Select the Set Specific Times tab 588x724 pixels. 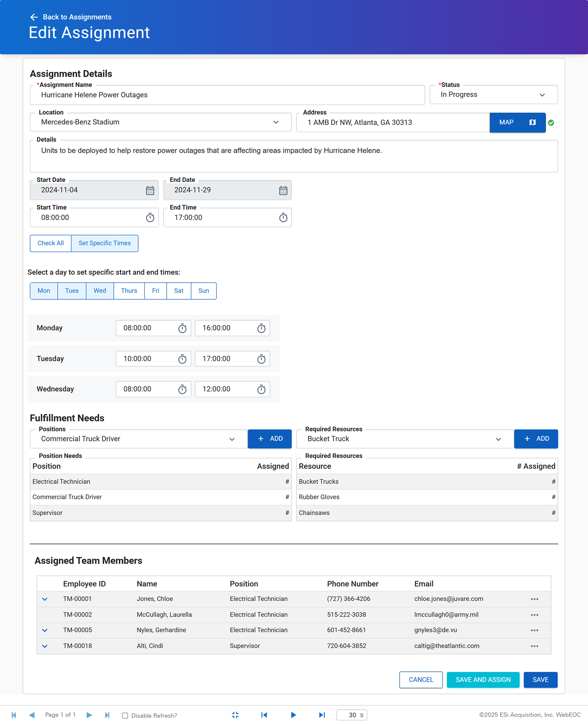(104, 244)
